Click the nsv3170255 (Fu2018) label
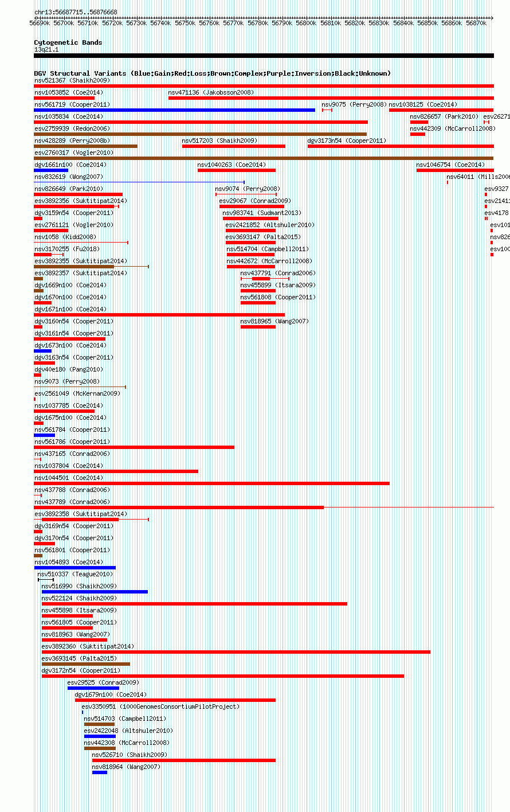This screenshot has height=812, width=510. 67,249
